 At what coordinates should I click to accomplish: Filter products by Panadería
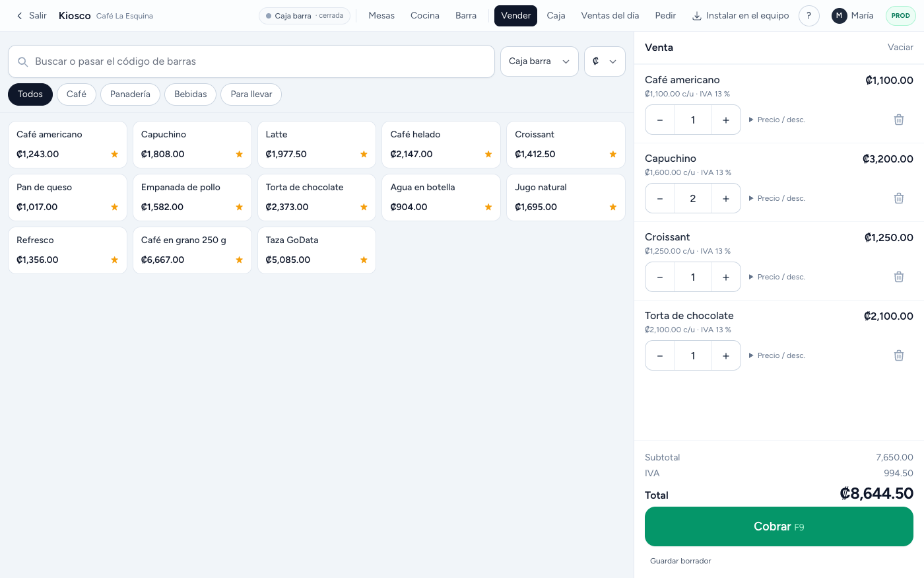click(x=130, y=94)
